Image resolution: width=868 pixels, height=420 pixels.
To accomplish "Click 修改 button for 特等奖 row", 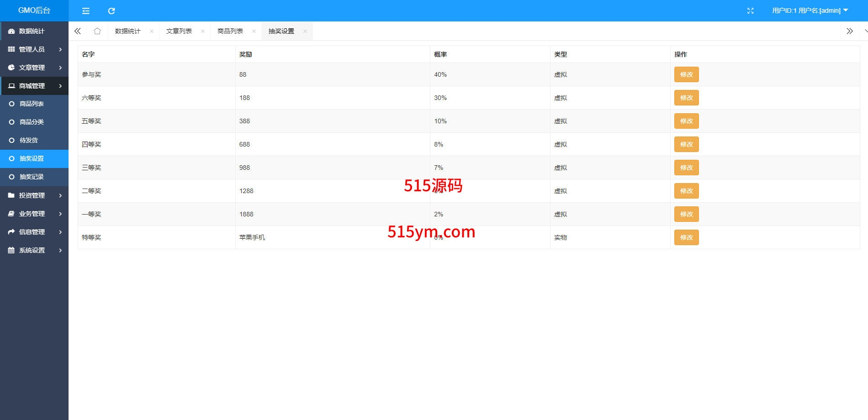I will coord(686,237).
